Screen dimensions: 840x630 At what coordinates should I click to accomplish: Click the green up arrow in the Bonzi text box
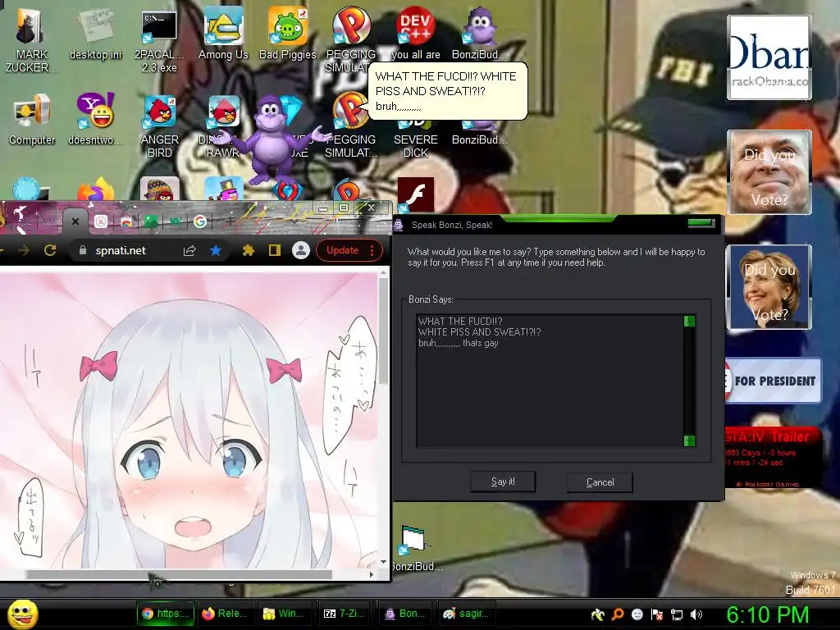(689, 321)
